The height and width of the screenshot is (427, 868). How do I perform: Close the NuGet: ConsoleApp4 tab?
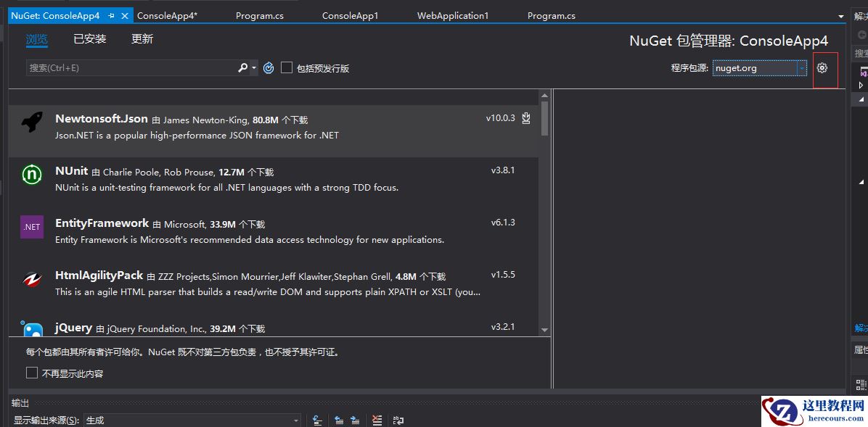click(x=125, y=16)
